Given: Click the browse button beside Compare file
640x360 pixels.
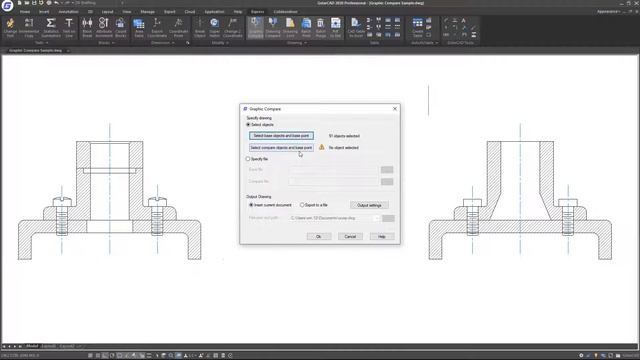Looking at the screenshot, I should [x=387, y=181].
